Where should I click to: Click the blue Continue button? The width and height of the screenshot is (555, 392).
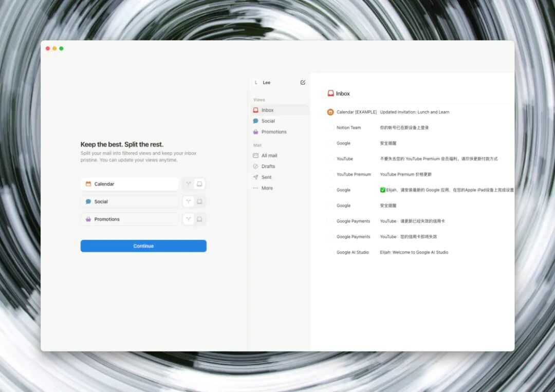point(143,246)
